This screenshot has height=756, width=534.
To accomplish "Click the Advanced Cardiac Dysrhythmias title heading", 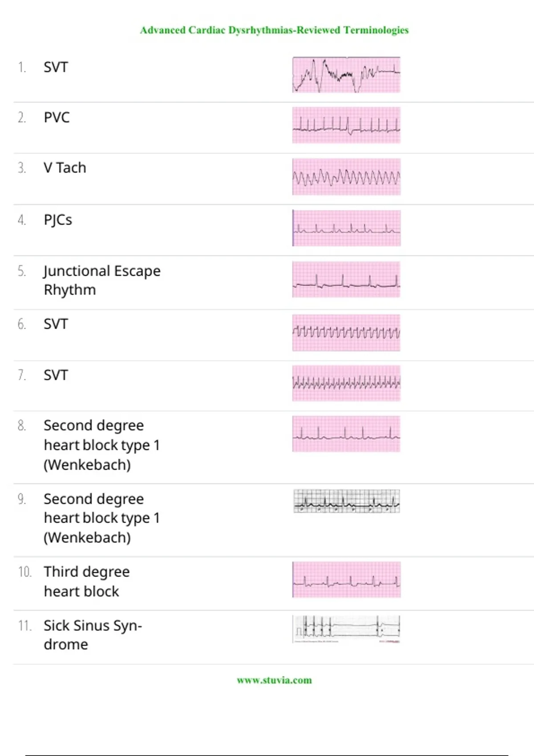I will click(x=274, y=30).
